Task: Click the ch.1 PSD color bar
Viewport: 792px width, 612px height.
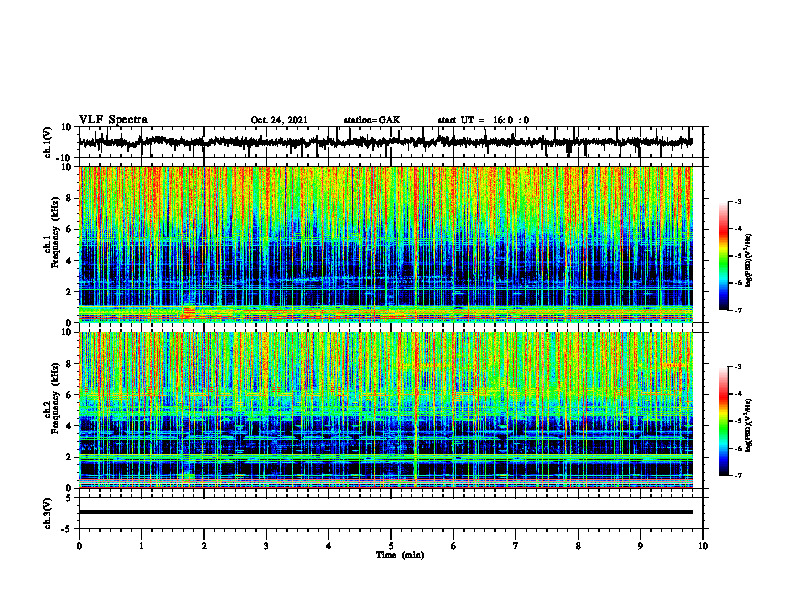Action: click(724, 256)
